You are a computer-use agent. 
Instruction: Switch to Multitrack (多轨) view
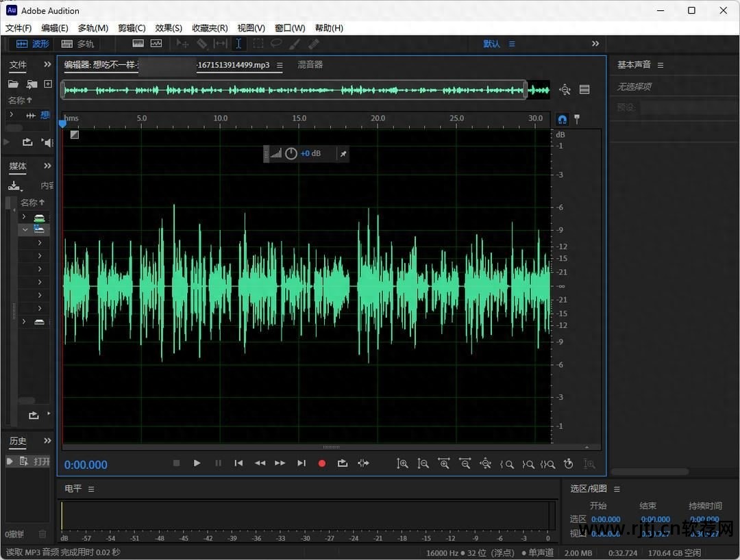pyautogui.click(x=78, y=44)
